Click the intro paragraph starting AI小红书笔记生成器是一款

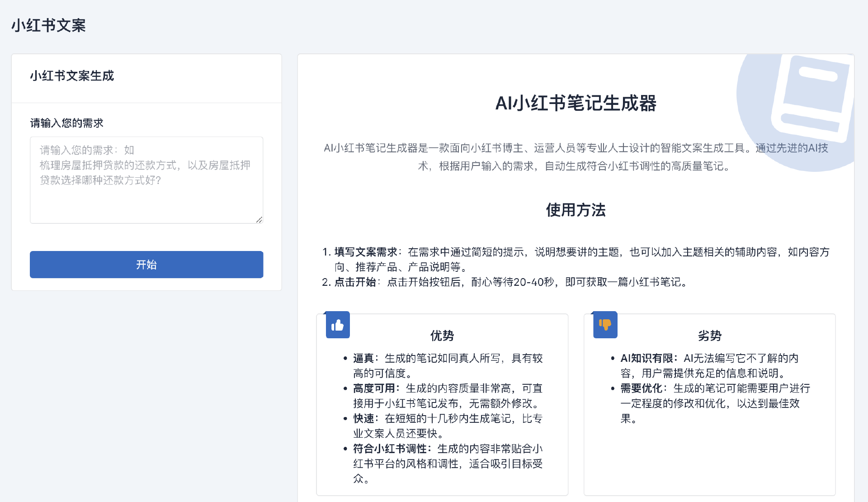pyautogui.click(x=576, y=157)
